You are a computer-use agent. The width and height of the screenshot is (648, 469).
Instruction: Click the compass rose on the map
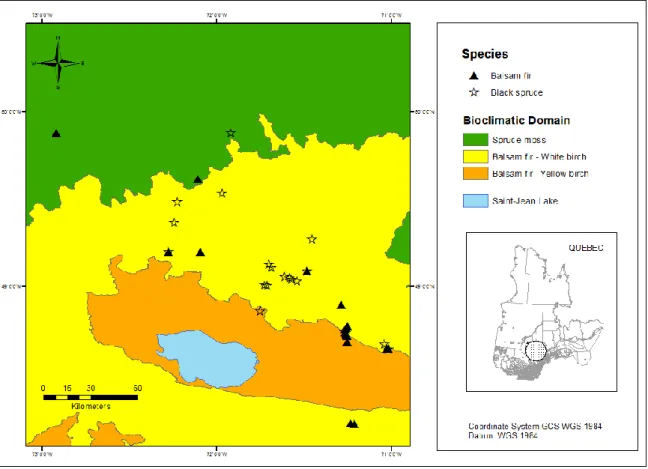pyautogui.click(x=58, y=63)
